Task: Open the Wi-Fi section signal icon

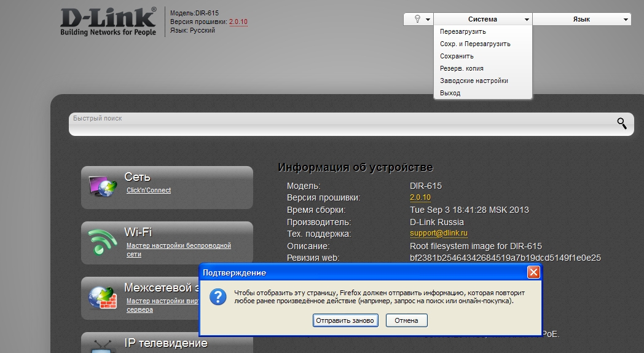Action: 102,242
